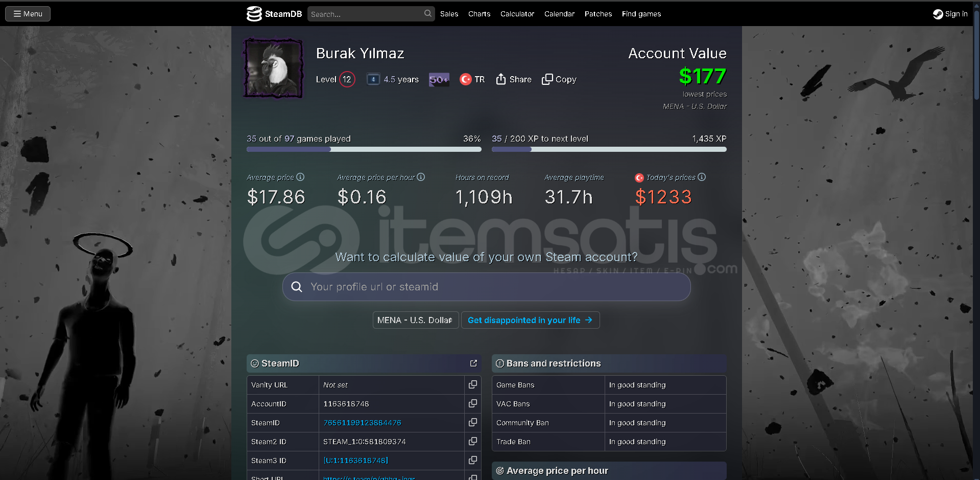
Task: Open the [U:1:1163618748] Steam3 ID link
Action: 355,461
